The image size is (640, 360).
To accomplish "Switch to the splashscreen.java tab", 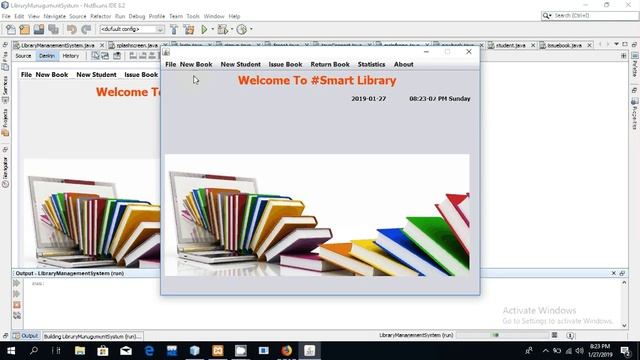I will [x=137, y=45].
